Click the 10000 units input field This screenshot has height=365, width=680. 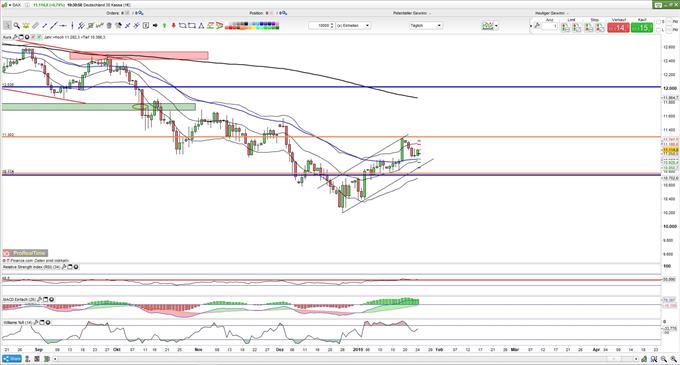(x=319, y=26)
